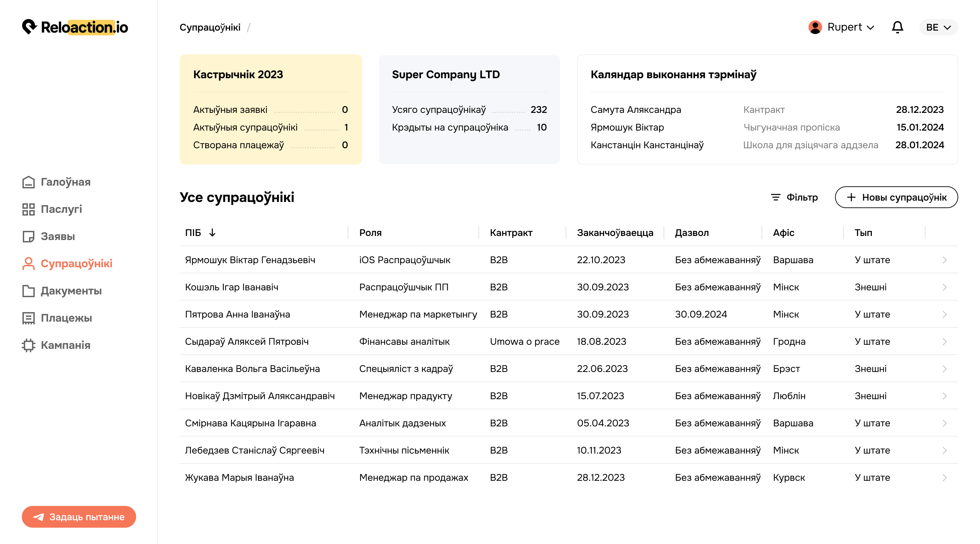This screenshot has width=980, height=544.
Task: Click Rupert's user avatar
Action: [815, 27]
